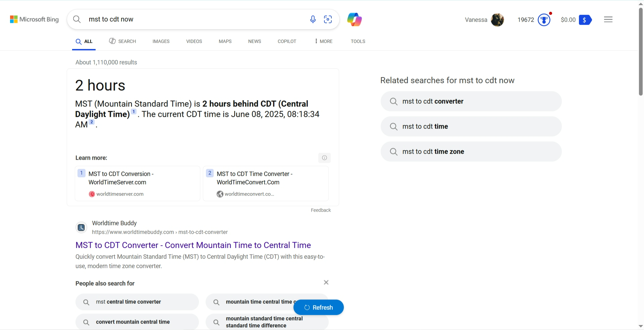Viewport: 644px width, 330px height.
Task: Click the Microsoft Bing logo
Action: 34,19
